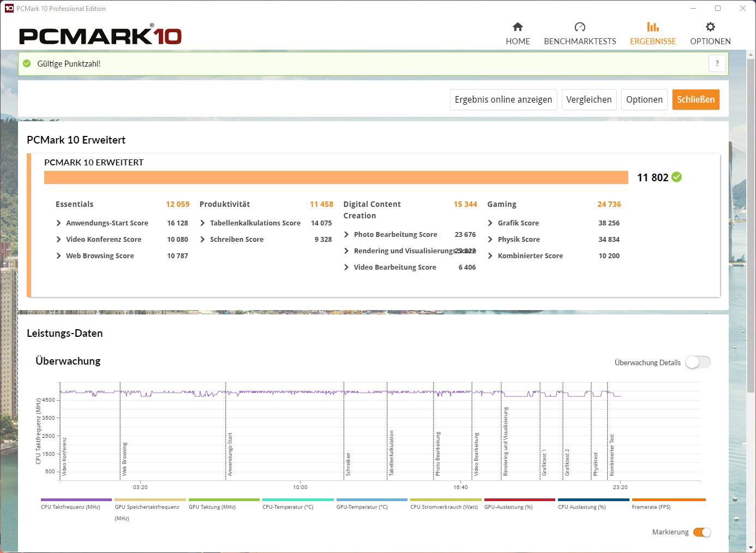Viewport: 756px width, 553px height.
Task: Click Ergebnis online anzeigen button
Action: 503,99
